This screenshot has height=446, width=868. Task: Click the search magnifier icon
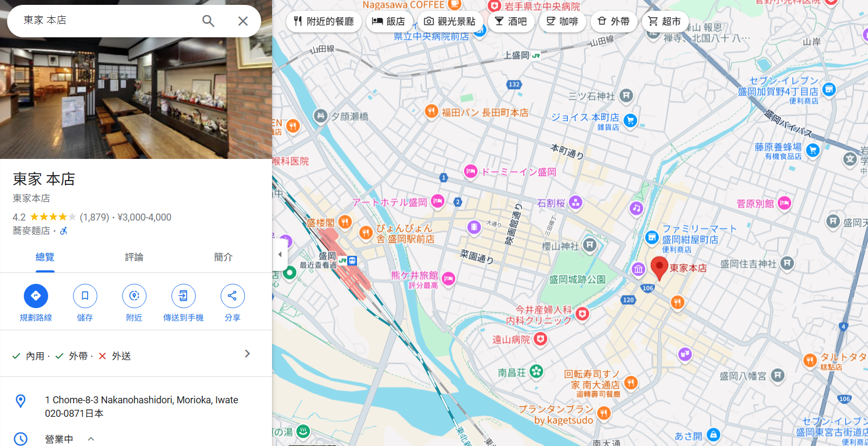click(x=208, y=21)
